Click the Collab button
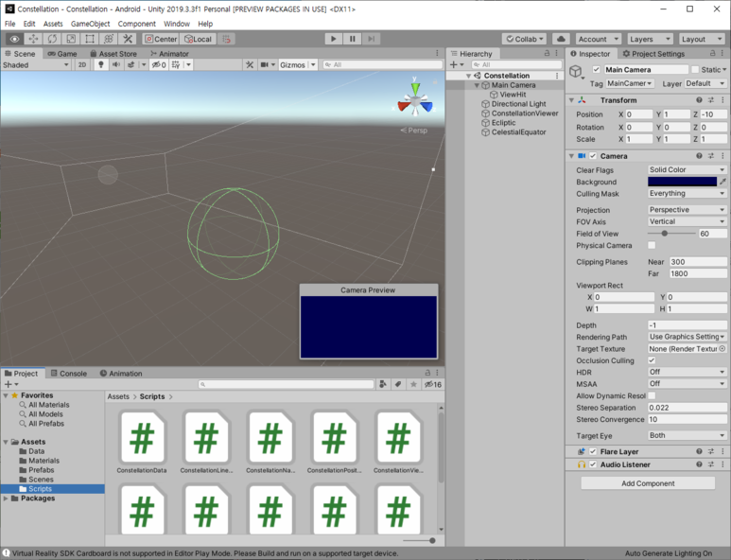 [x=525, y=39]
